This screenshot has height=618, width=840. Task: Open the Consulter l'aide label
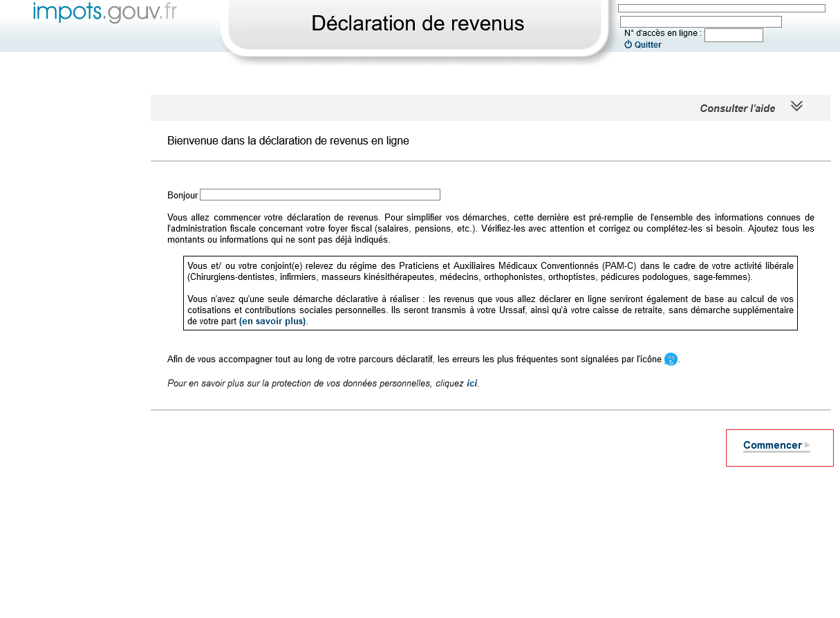(x=737, y=109)
